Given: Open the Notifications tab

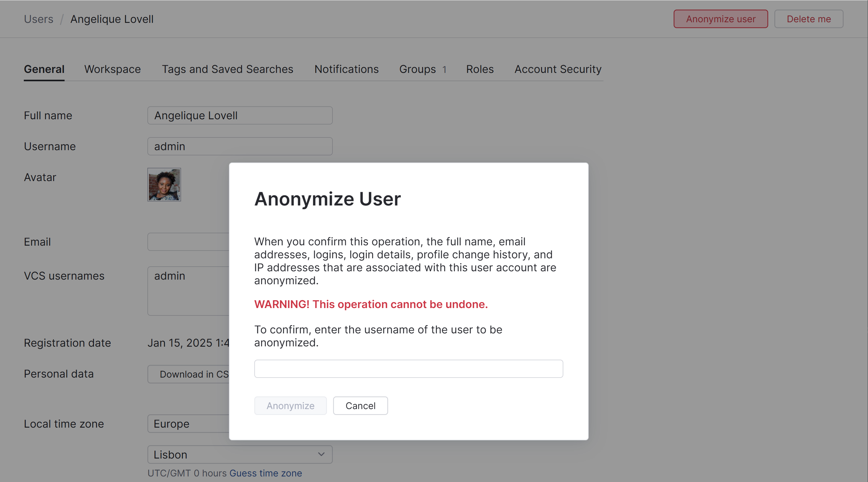Looking at the screenshot, I should [346, 69].
